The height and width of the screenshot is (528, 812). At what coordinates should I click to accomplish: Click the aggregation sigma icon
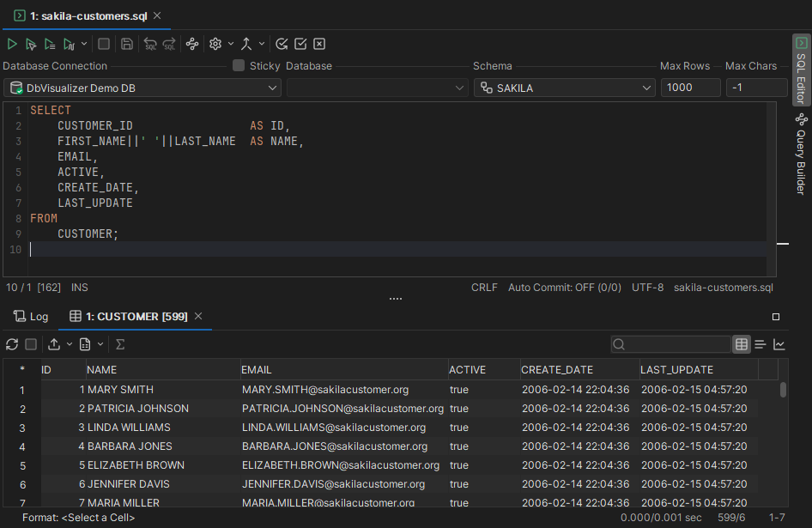[120, 344]
